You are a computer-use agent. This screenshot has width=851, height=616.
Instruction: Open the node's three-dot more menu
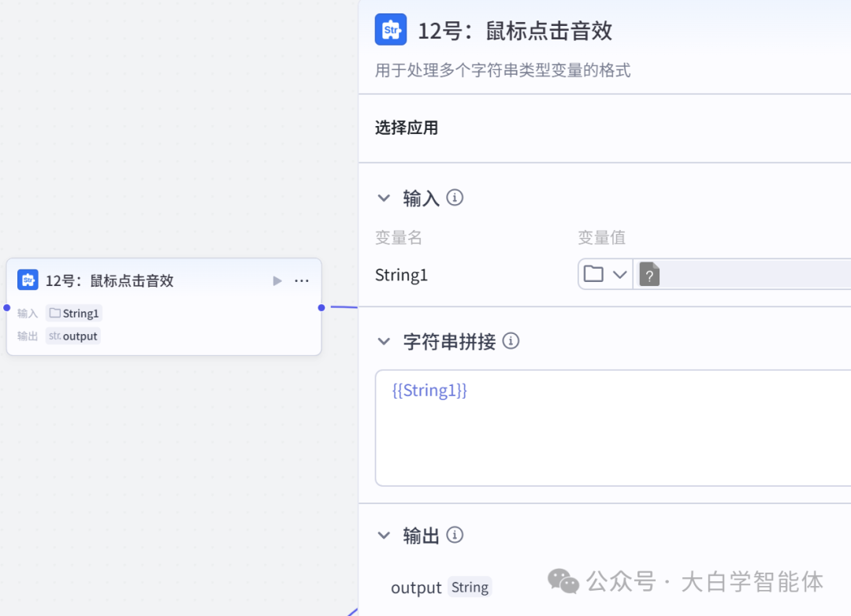[x=302, y=280]
